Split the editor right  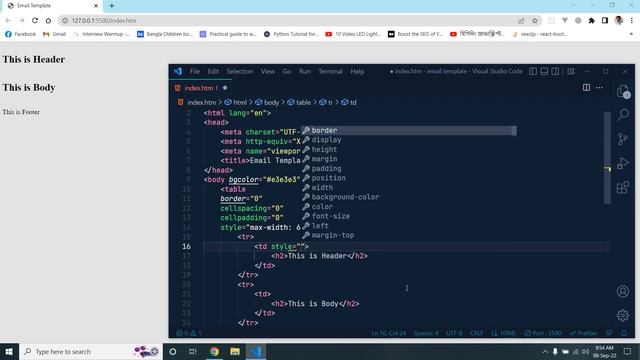tap(586, 87)
